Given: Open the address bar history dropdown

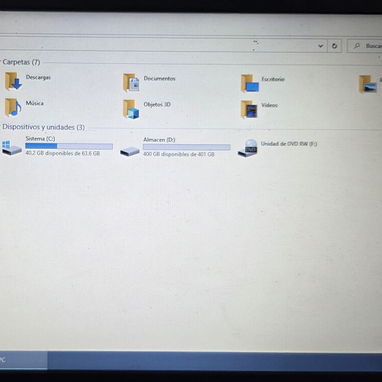Looking at the screenshot, I should click(x=320, y=46).
